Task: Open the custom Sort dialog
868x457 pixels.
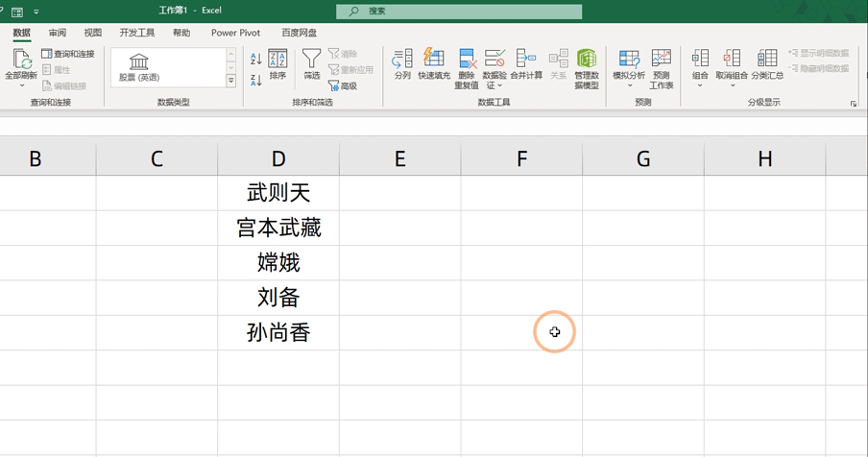Action: tap(277, 64)
